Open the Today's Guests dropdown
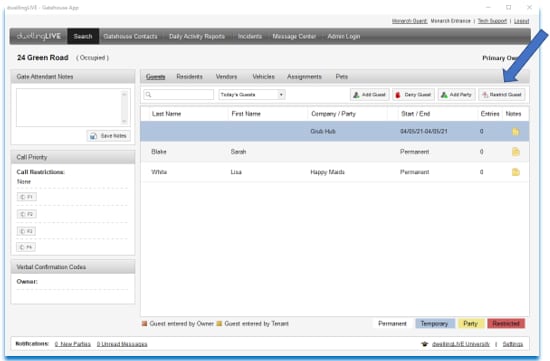The width and height of the screenshot is (550, 361). click(252, 95)
